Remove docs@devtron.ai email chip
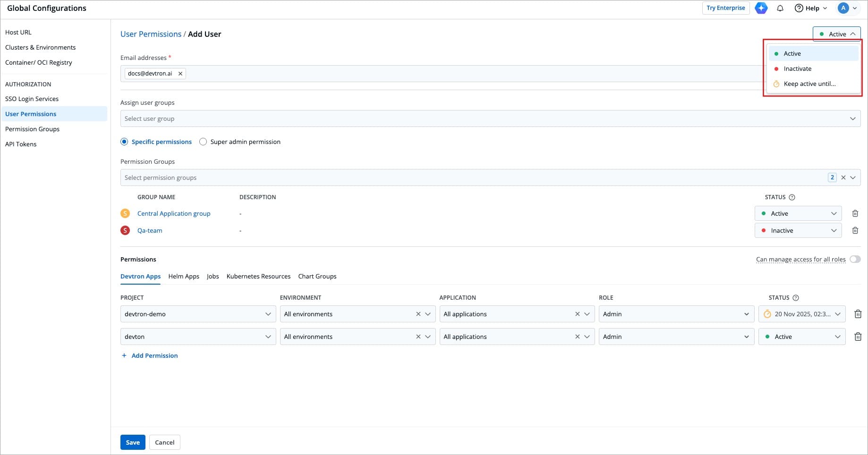 pyautogui.click(x=180, y=74)
